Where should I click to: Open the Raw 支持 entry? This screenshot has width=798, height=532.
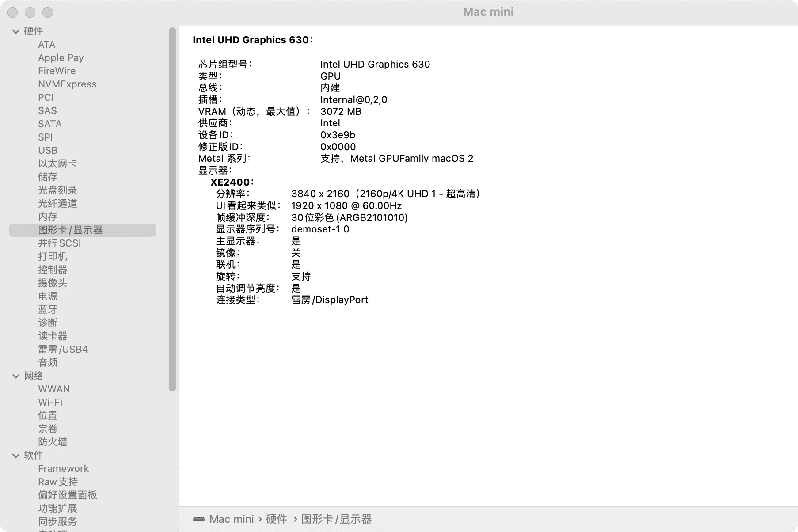click(58, 482)
